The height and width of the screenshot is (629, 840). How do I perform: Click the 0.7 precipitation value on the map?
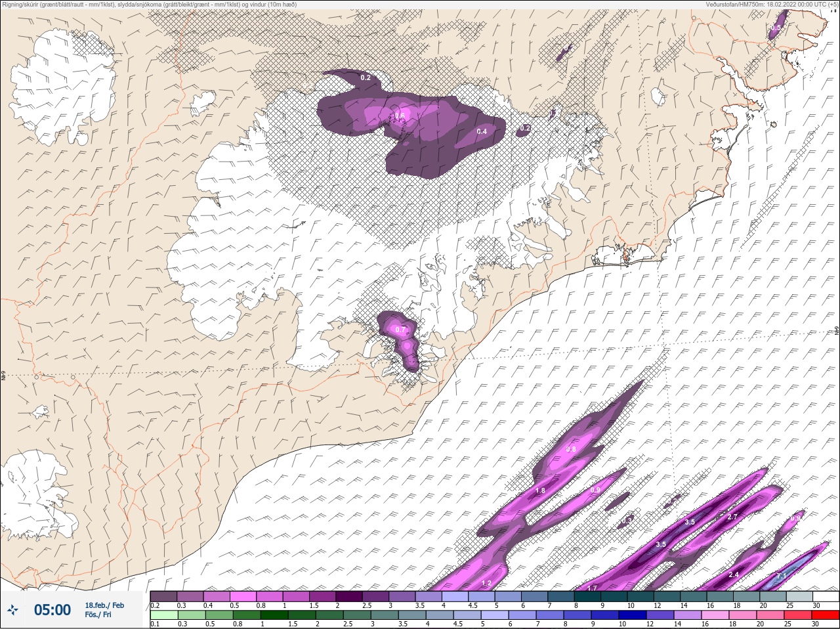pyautogui.click(x=401, y=330)
